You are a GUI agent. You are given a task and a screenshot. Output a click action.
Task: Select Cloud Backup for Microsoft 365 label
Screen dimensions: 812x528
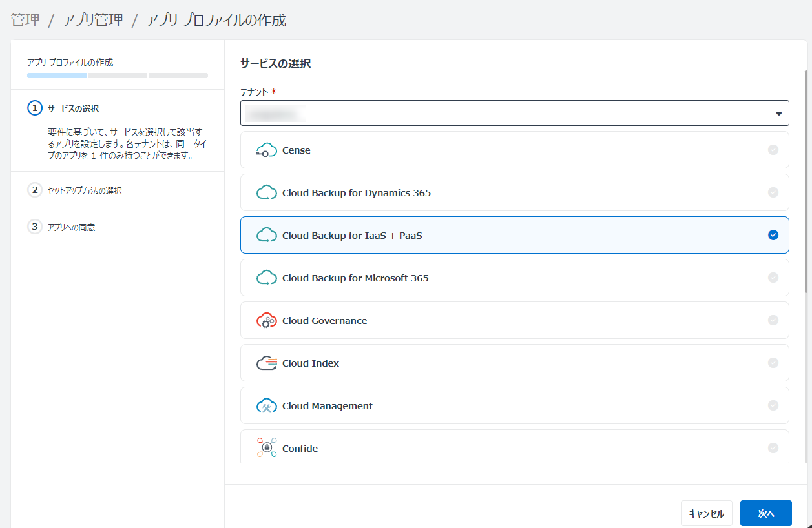pyautogui.click(x=355, y=278)
